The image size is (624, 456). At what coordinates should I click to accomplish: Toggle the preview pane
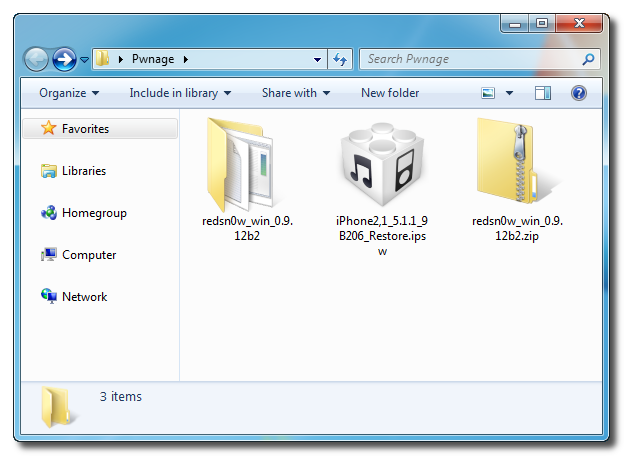click(543, 93)
